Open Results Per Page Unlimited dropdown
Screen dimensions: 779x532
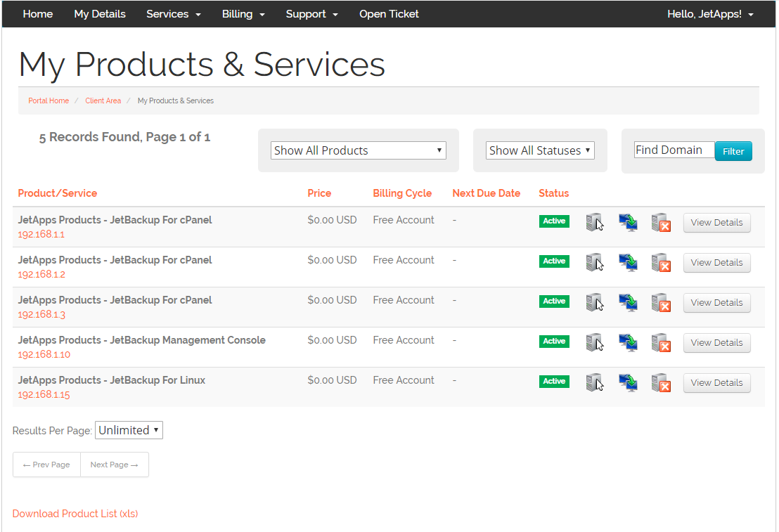(129, 430)
